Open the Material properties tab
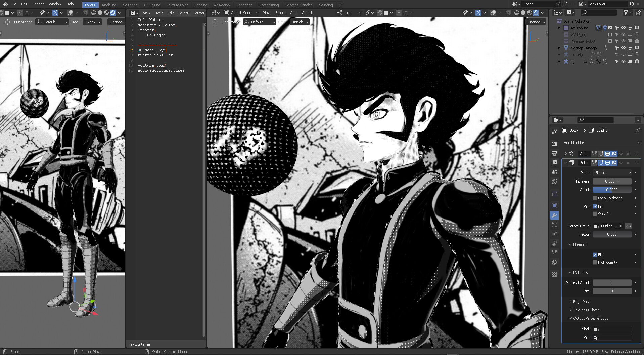 click(x=554, y=262)
